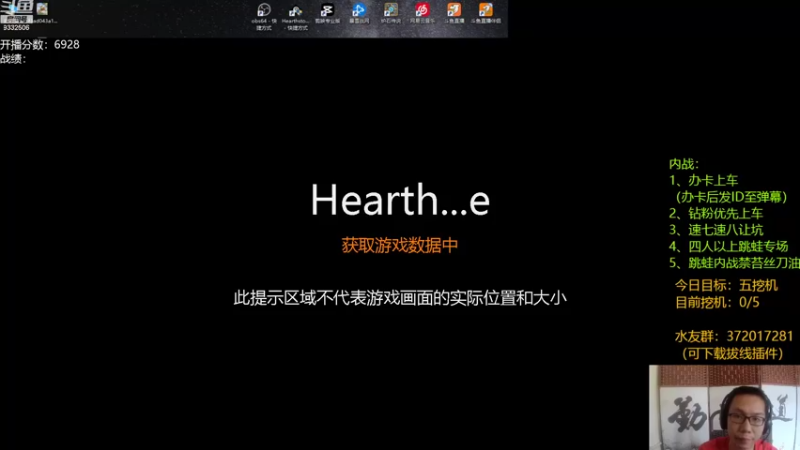This screenshot has width=800, height=450.
Task: Click the '(办卡后发ID至弹幕)' line
Action: tap(731, 197)
